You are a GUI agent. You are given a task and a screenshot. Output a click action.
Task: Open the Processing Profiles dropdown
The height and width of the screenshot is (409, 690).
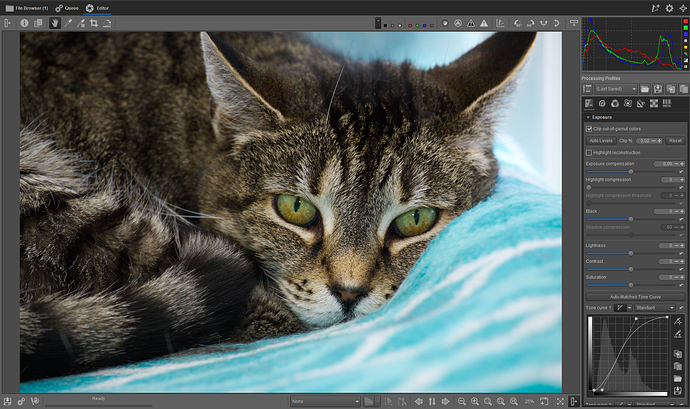coord(610,88)
